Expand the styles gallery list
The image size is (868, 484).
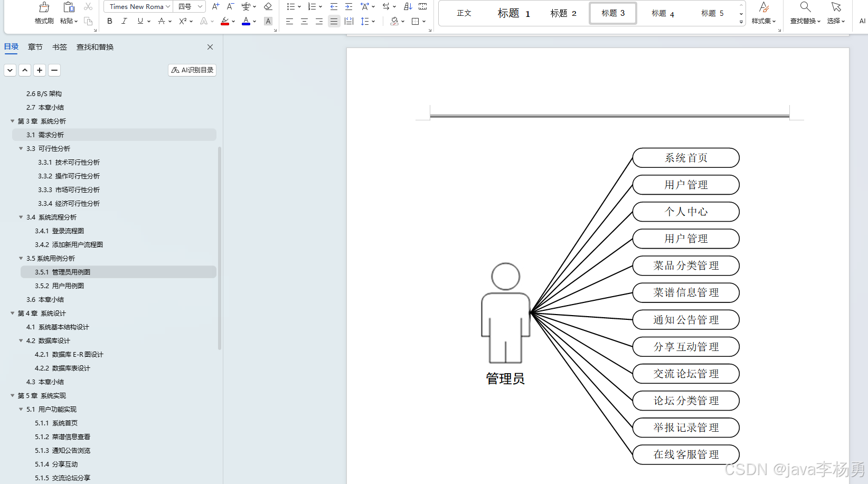tap(741, 22)
